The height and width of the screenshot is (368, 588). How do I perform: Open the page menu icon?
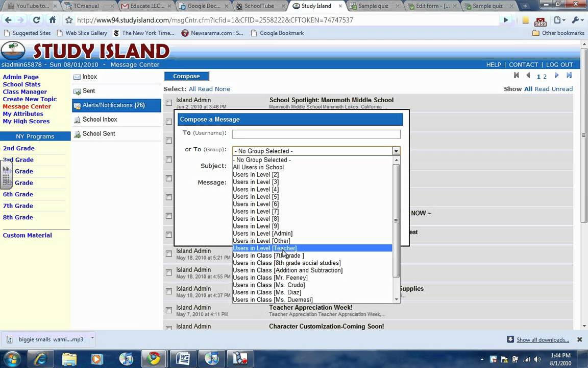point(559,20)
